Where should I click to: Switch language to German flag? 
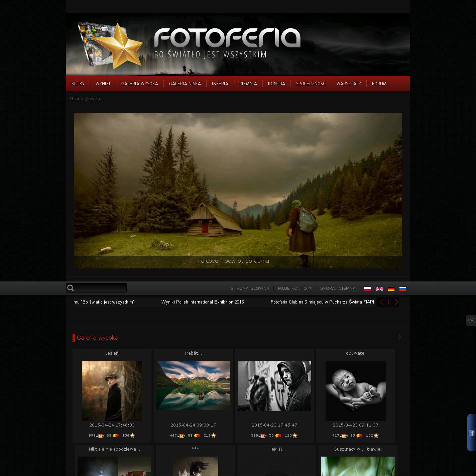click(x=391, y=288)
